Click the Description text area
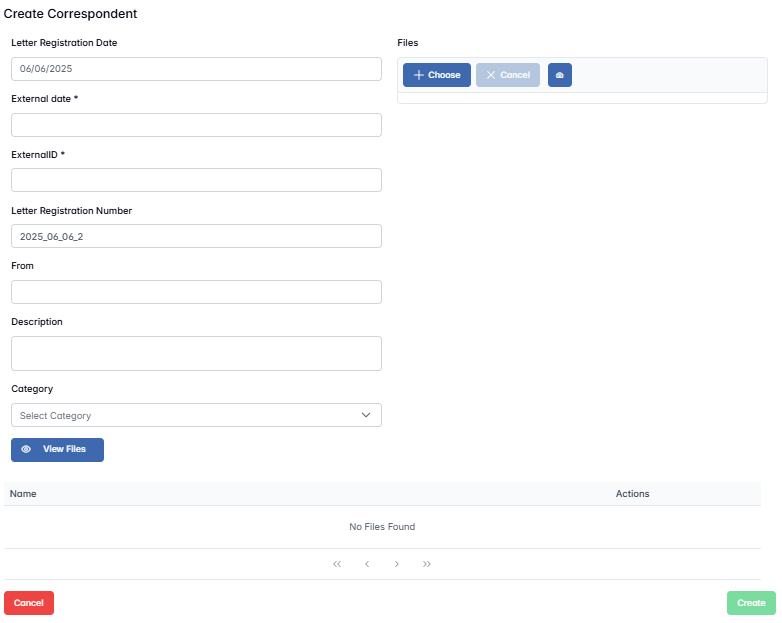The width and height of the screenshot is (782, 623). 196,353
